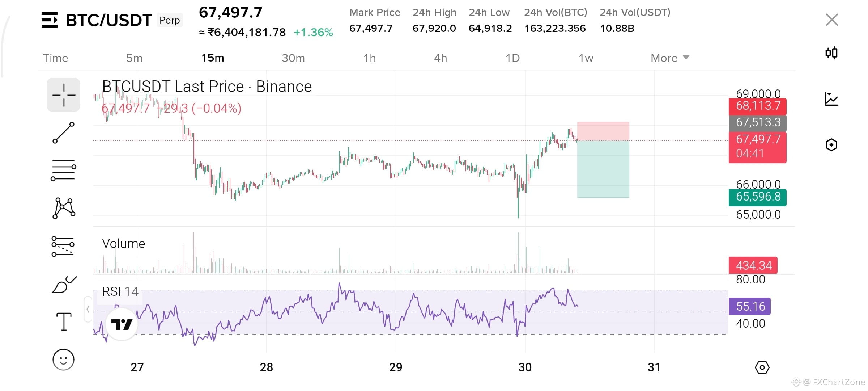Click the 24h Vol(BTC) value 163,223.356
Image resolution: width=868 pixels, height=391 pixels.
click(555, 28)
